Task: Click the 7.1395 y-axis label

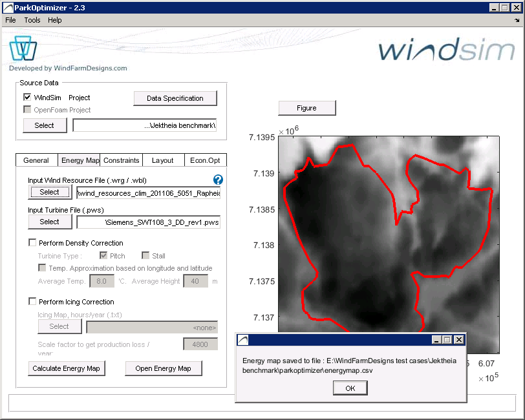Action: tap(262, 138)
